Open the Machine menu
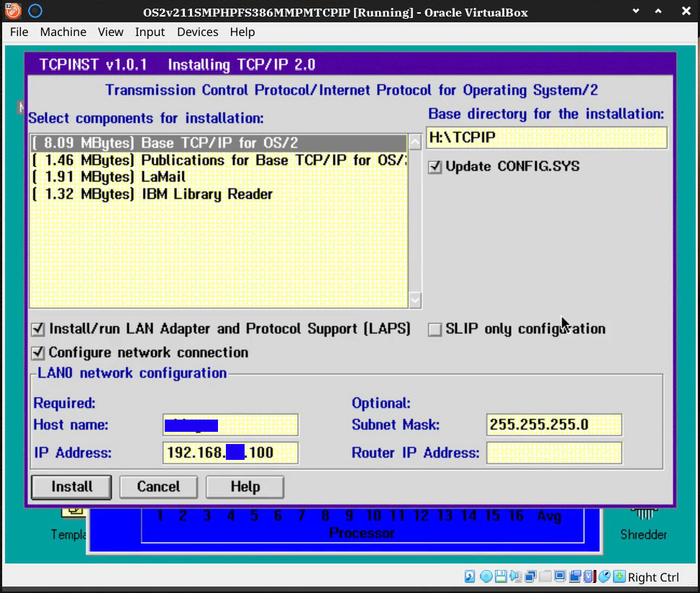 pyautogui.click(x=63, y=32)
